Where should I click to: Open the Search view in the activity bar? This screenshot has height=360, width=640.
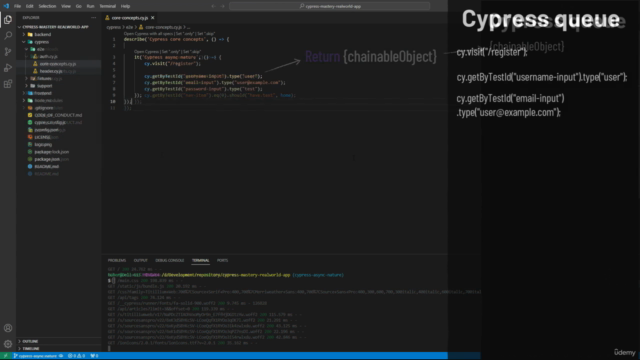(8, 36)
